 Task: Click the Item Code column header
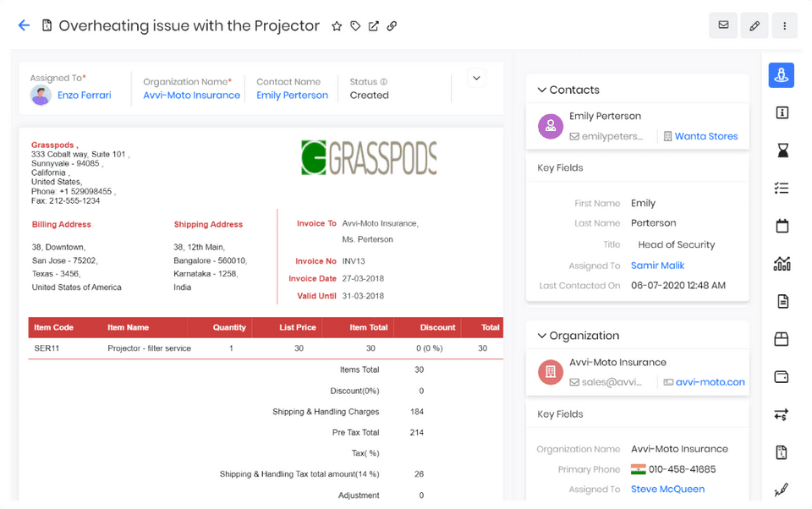click(x=54, y=328)
